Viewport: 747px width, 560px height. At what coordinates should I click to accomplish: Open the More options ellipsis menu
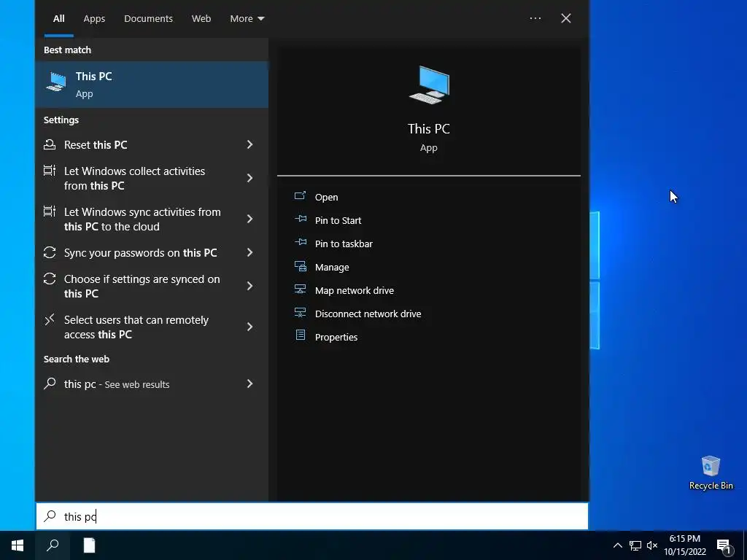(x=535, y=18)
